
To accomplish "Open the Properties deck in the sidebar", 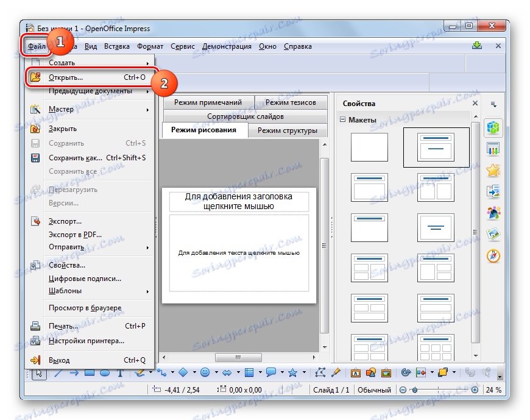I will tap(493, 127).
